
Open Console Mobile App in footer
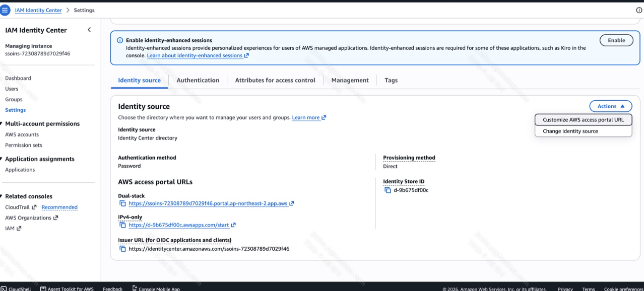pyautogui.click(x=156, y=288)
